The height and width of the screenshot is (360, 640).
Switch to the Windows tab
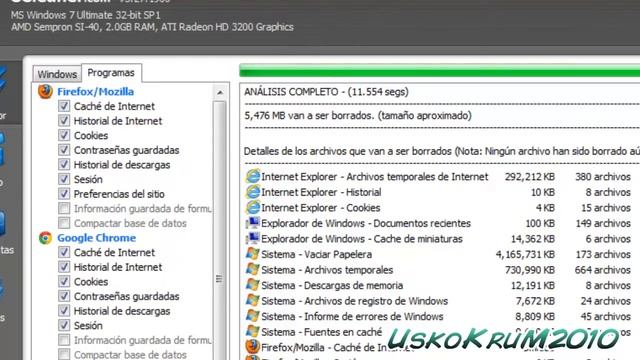(57, 74)
